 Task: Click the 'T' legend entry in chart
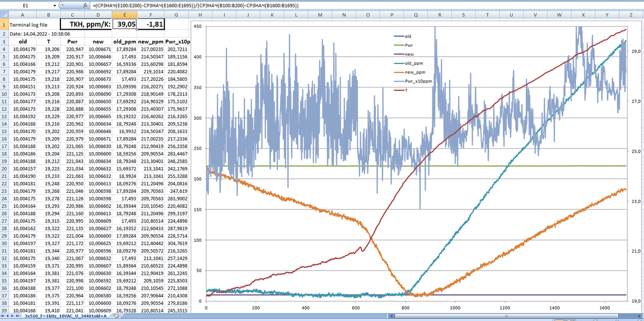(x=401, y=90)
